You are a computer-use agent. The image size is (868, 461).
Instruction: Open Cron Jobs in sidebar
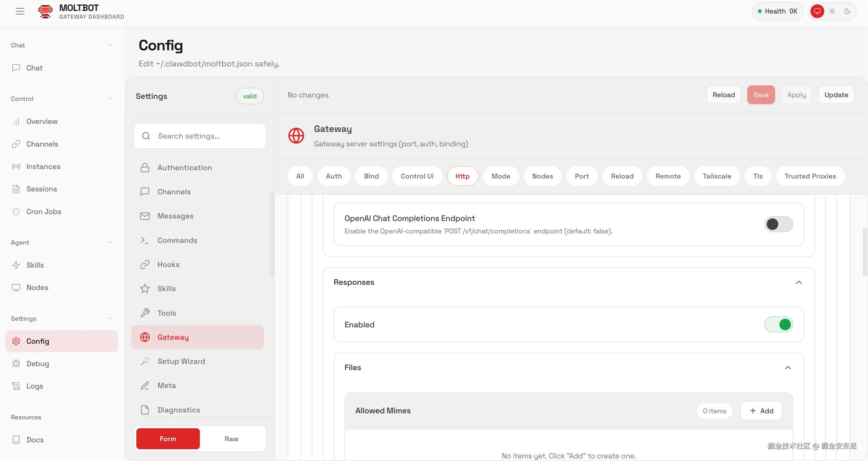(x=43, y=212)
